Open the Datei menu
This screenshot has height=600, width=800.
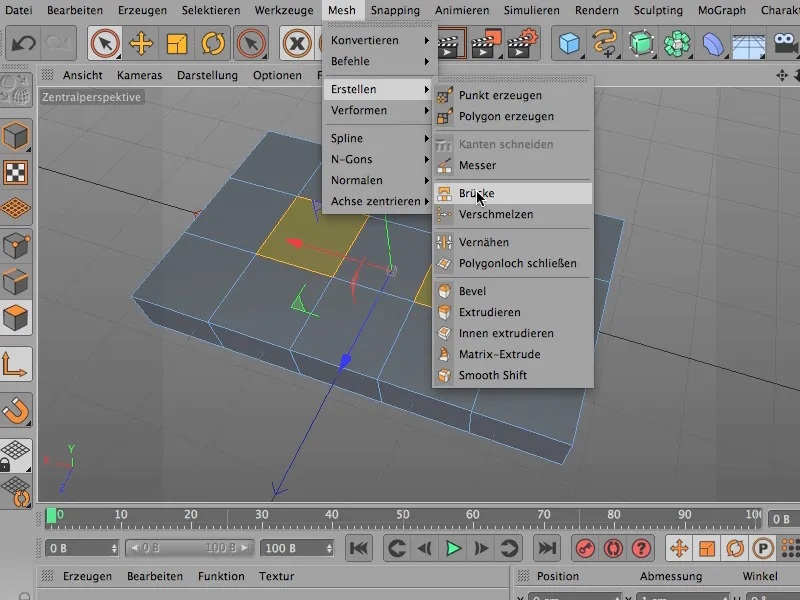tap(18, 10)
